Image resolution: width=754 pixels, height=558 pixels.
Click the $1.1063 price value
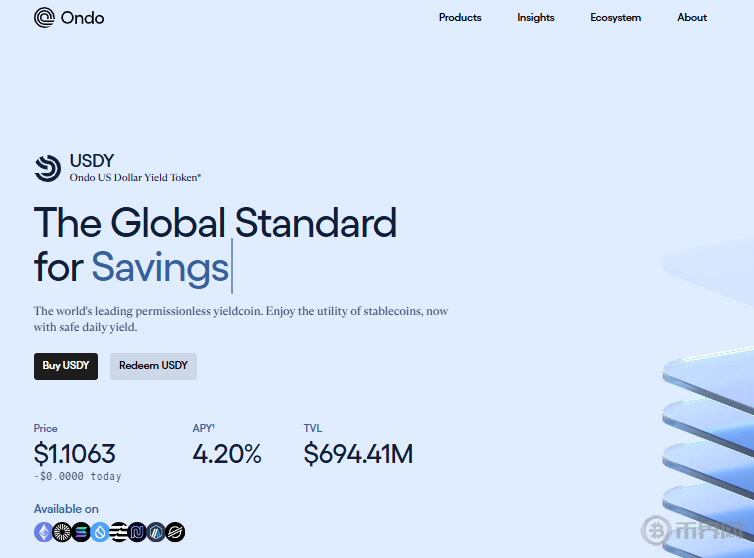click(x=75, y=454)
